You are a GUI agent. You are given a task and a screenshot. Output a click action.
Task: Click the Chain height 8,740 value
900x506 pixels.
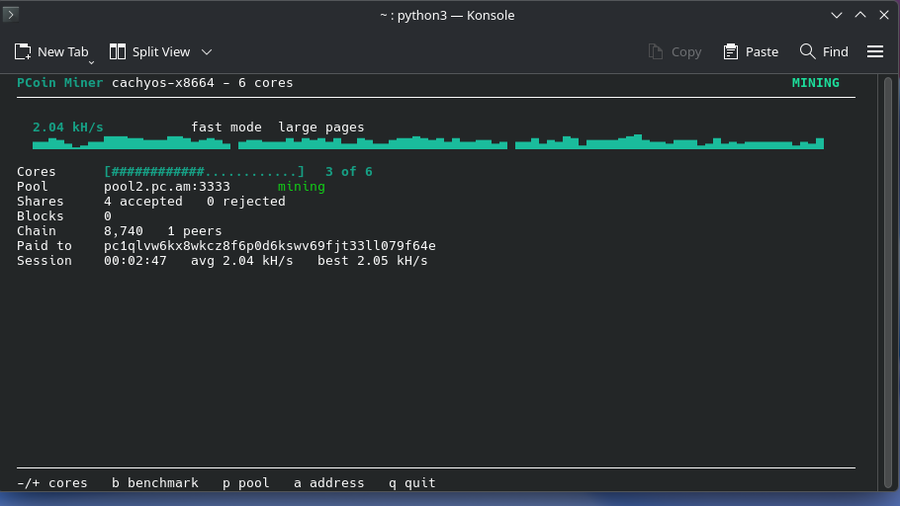pyautogui.click(x=123, y=231)
